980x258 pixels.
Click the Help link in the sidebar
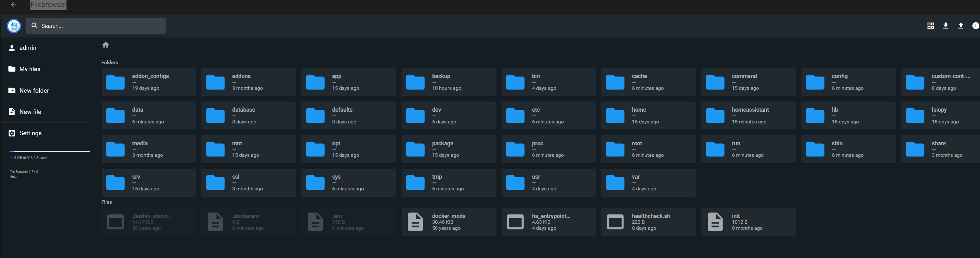(13, 177)
